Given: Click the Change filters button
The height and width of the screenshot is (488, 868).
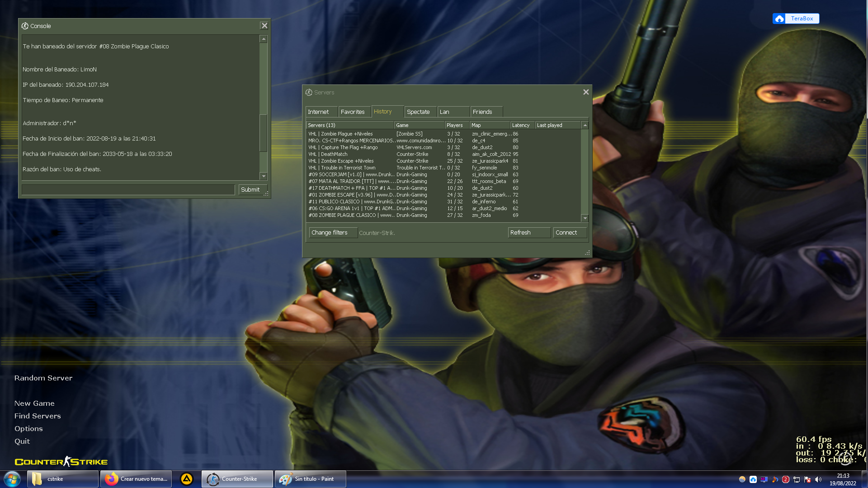Looking at the screenshot, I should point(333,233).
